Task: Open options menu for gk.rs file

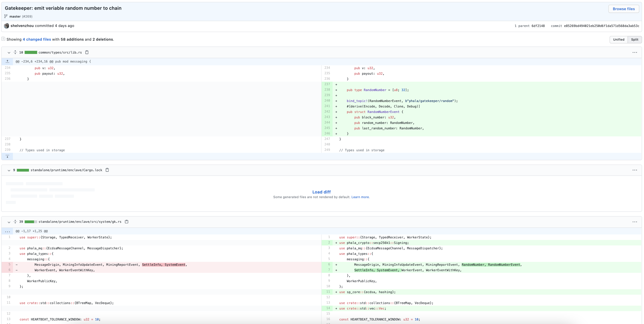Action: 634,222
